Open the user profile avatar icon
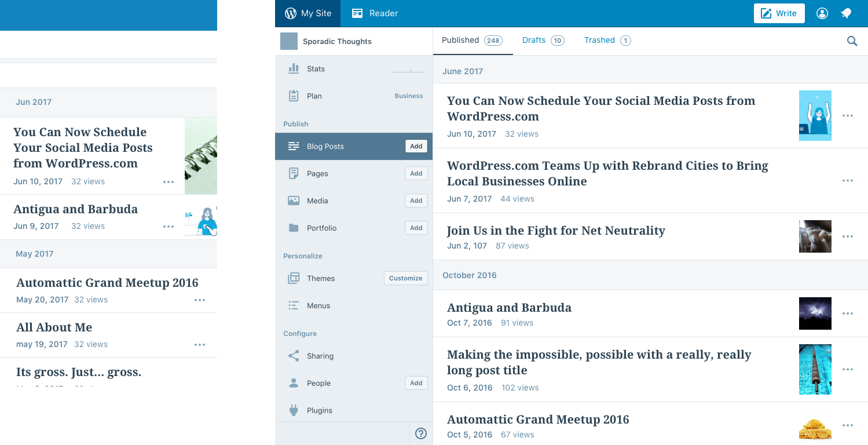 point(822,13)
